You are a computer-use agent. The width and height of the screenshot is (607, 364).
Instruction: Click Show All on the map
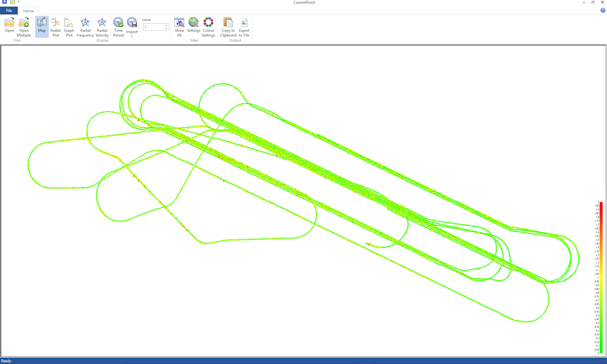179,26
